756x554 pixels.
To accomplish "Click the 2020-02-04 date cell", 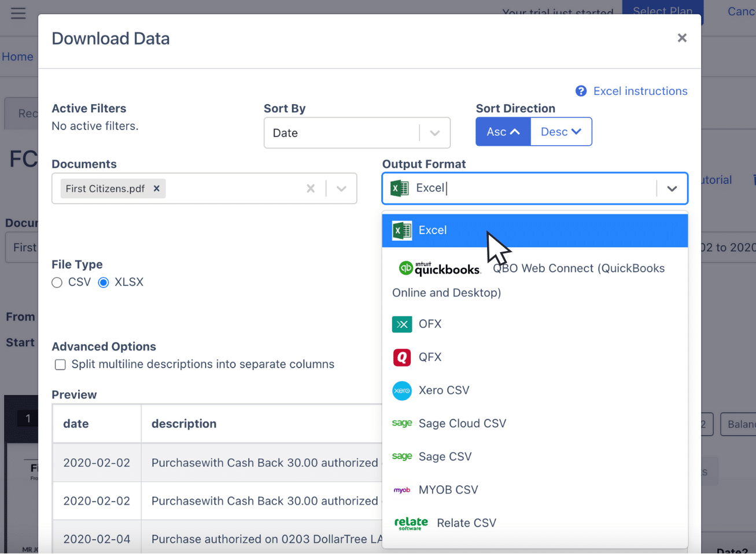I will pos(97,539).
